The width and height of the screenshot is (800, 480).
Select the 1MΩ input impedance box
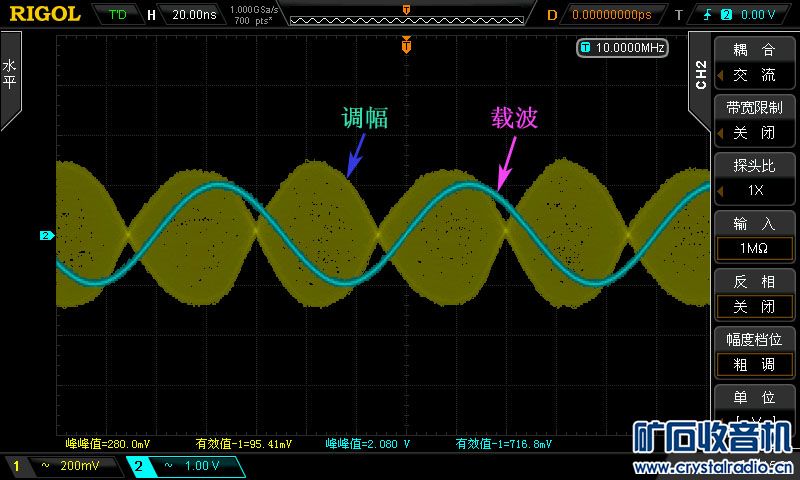(x=754, y=248)
